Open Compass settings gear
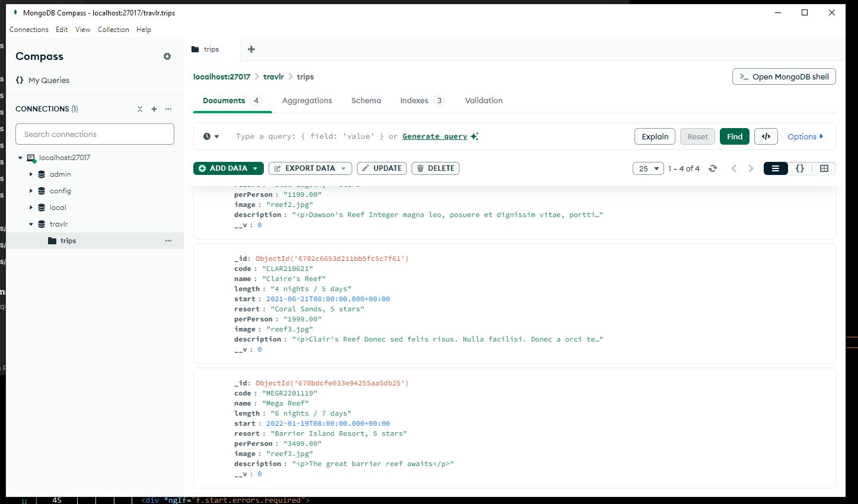This screenshot has width=858, height=504. click(x=167, y=56)
